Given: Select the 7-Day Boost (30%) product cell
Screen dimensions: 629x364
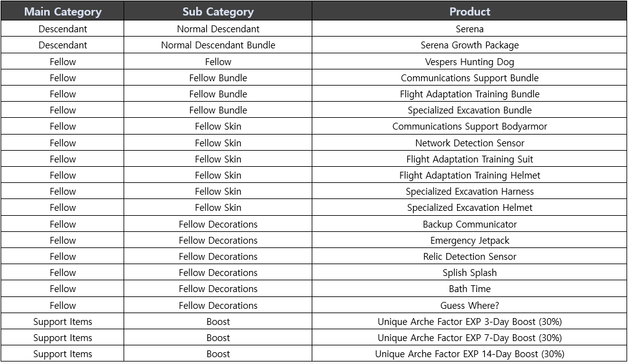Looking at the screenshot, I should 469,338.
